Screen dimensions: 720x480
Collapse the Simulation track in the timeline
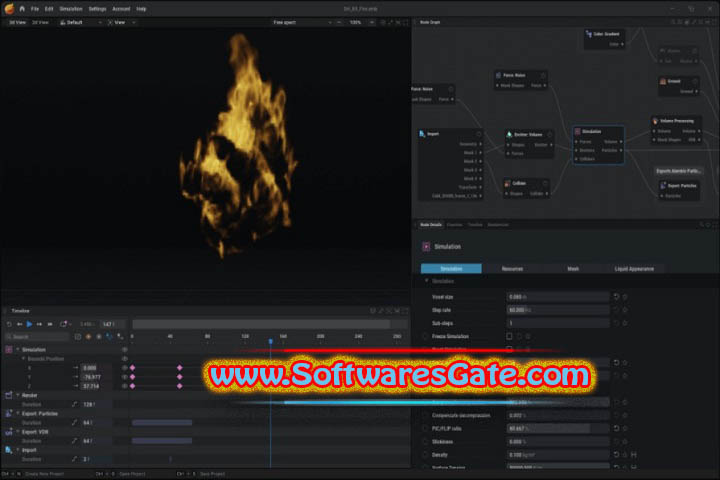[x=17, y=350]
